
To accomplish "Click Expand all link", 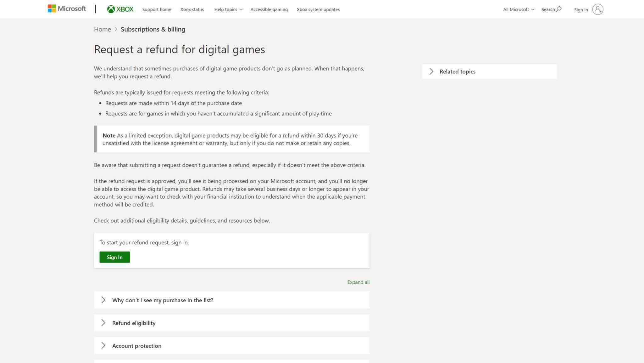I will click(358, 282).
